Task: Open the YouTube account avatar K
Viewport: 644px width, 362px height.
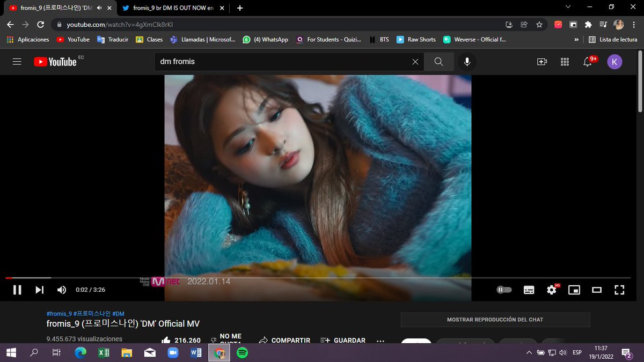Action: point(614,62)
